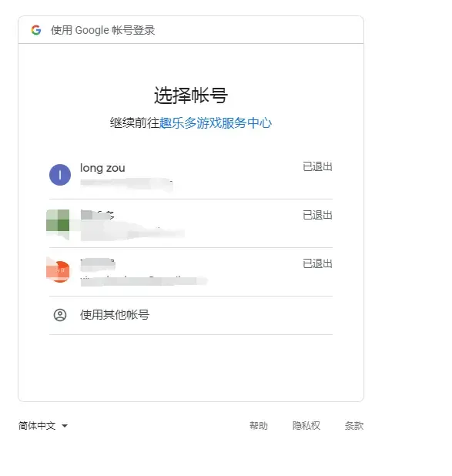The height and width of the screenshot is (476, 452).
Task: Click 已退出 status on long zou row
Action: (317, 166)
